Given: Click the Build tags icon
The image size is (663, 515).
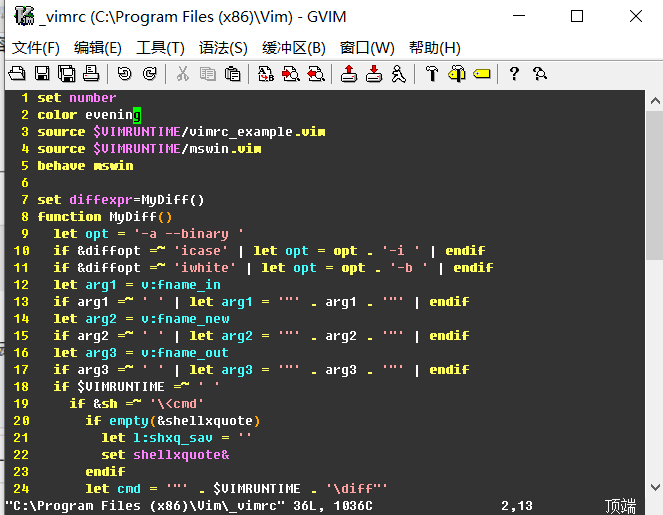Looking at the screenshot, I should [457, 74].
